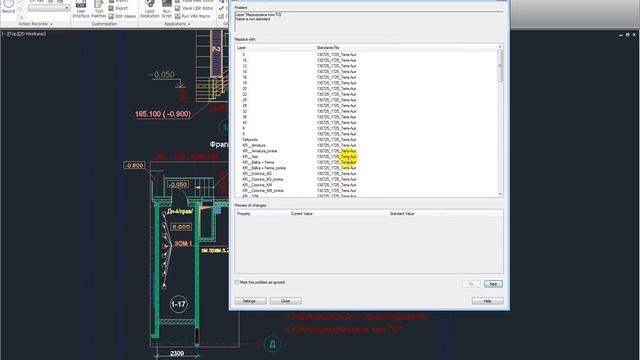Click the Property column header
This screenshot has height=360, width=640.
click(x=262, y=213)
